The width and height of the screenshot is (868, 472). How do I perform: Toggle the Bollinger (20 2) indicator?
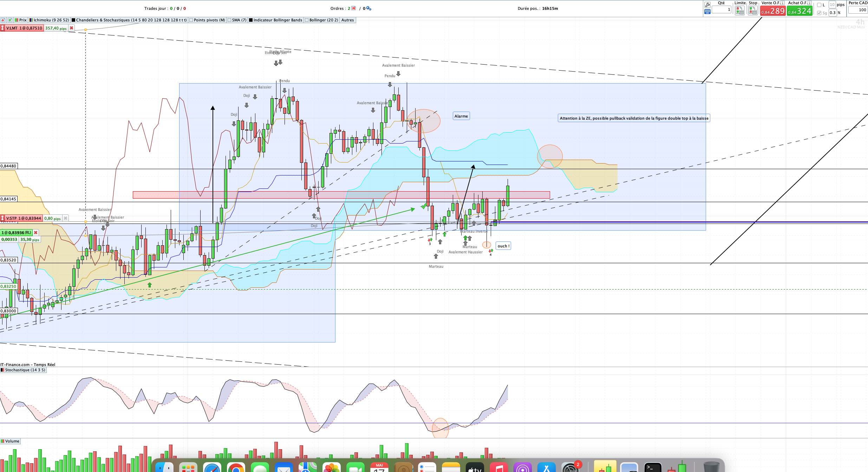(322, 20)
